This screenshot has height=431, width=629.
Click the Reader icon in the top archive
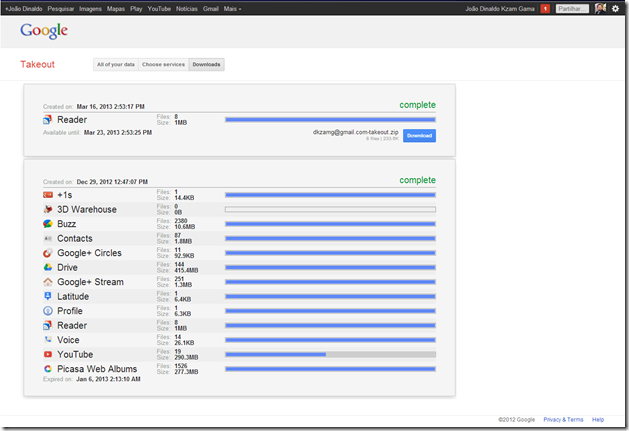click(48, 120)
